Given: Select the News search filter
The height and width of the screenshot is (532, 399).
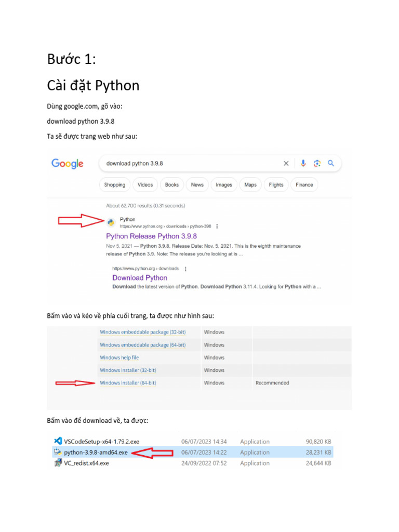Looking at the screenshot, I should [x=197, y=184].
